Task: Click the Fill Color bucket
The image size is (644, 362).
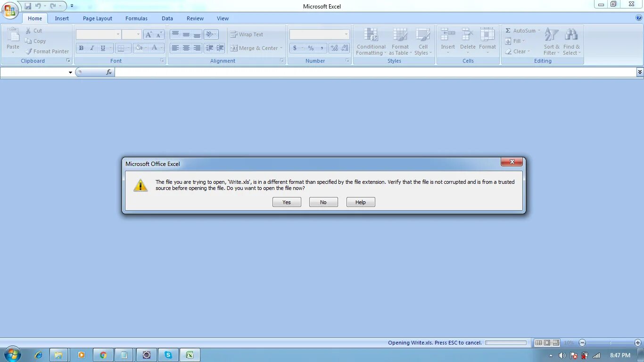Action: (x=139, y=48)
